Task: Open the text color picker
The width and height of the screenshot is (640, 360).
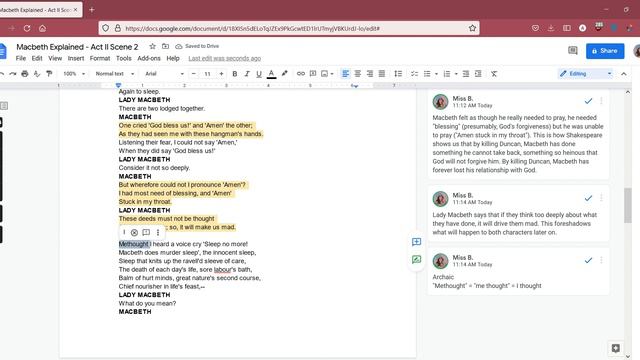Action: pos(271,74)
